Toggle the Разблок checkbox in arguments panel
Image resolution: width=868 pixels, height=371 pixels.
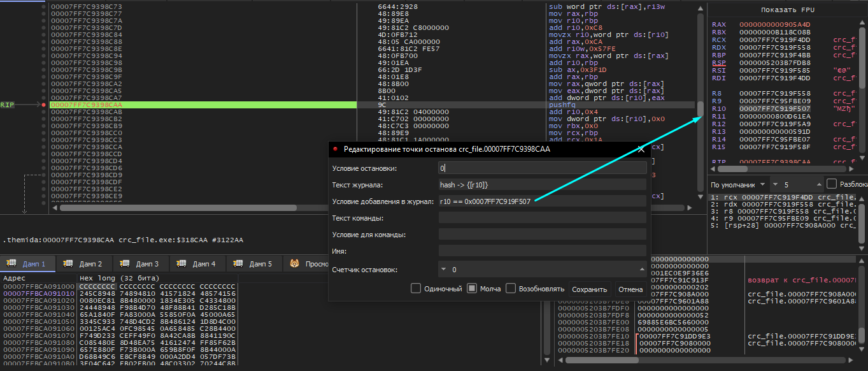tap(831, 184)
